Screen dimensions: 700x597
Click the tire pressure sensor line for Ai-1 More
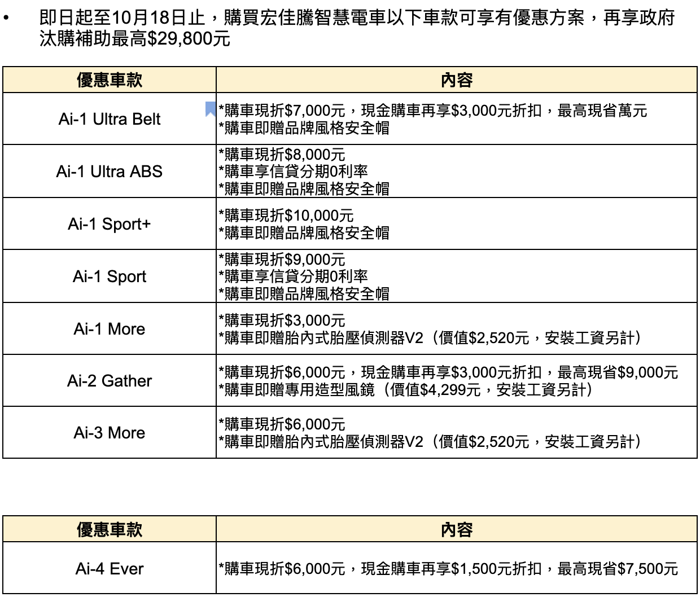pyautogui.click(x=429, y=338)
